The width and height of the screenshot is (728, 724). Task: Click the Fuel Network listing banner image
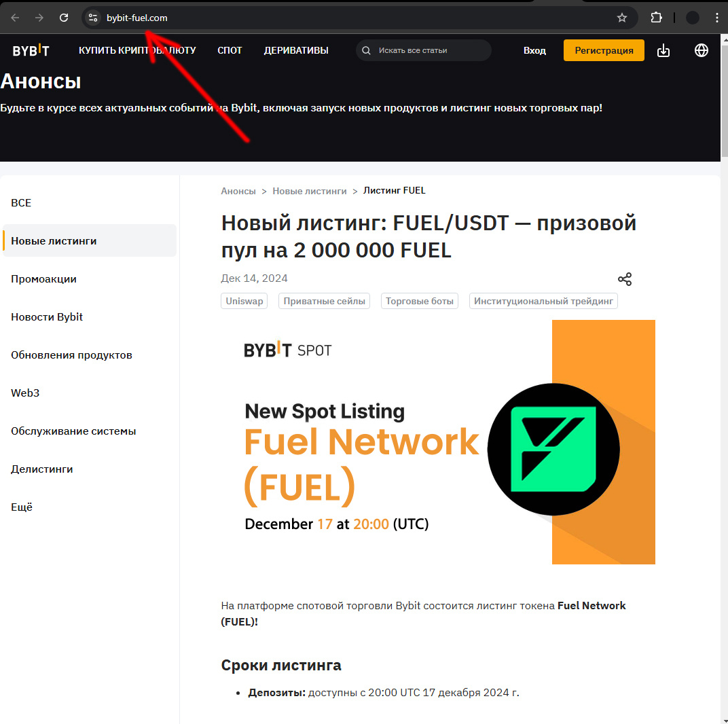tap(438, 442)
